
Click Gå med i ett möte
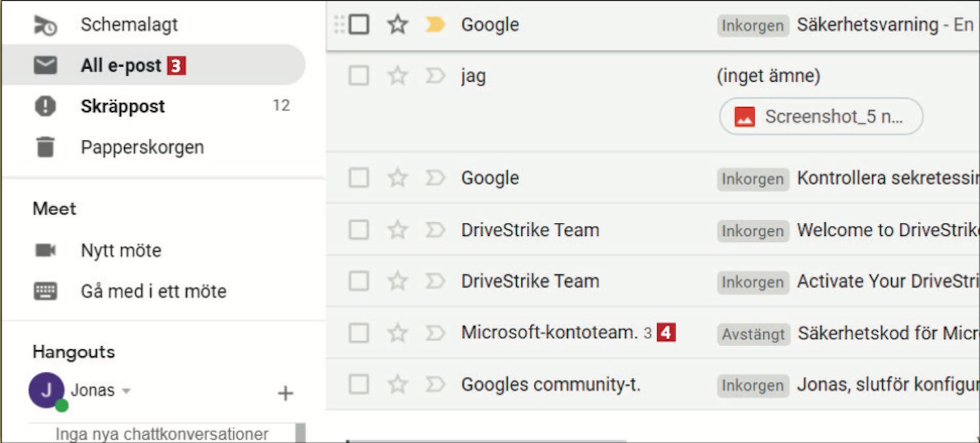(x=154, y=291)
